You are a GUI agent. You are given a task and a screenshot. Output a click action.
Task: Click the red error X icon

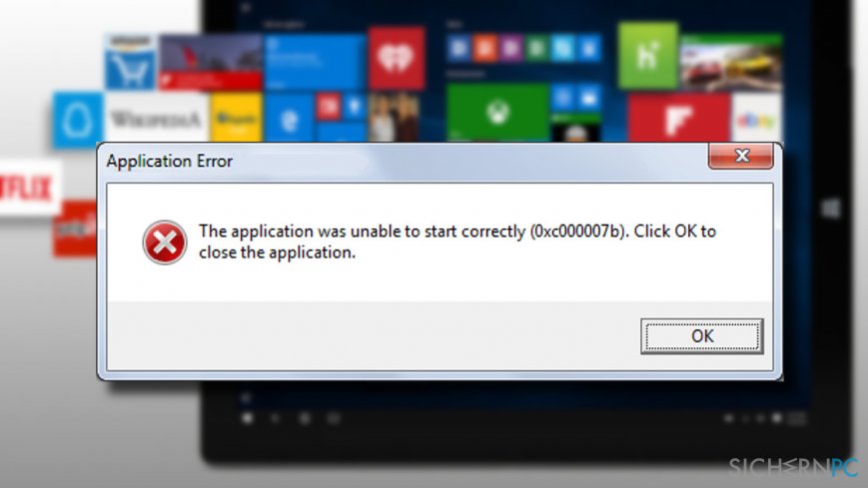click(165, 243)
